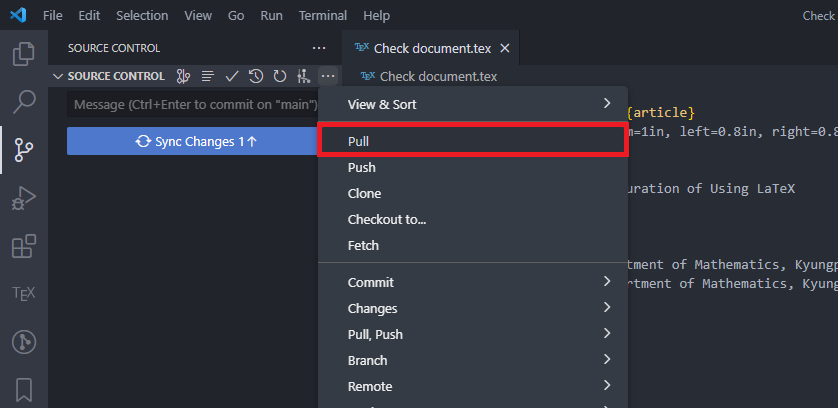Viewport: 838px width, 408px height.
Task: Refresh source control with circular arrow icon
Action: click(x=280, y=76)
